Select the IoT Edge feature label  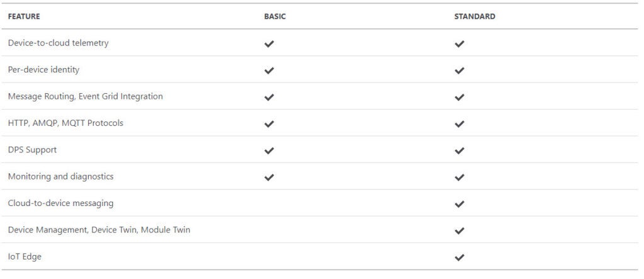25,257
